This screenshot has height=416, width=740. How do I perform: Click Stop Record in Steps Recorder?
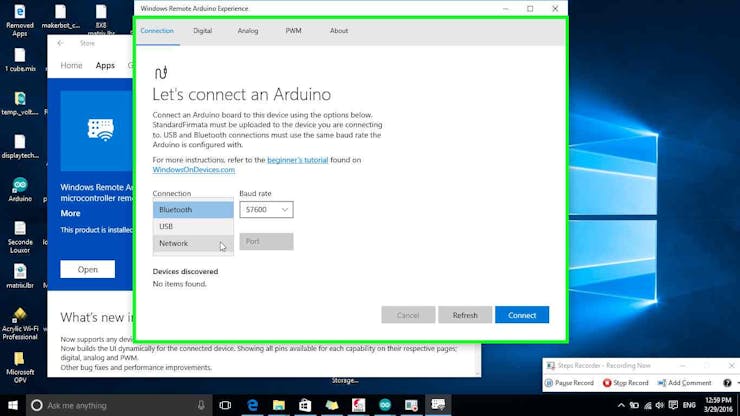click(626, 383)
